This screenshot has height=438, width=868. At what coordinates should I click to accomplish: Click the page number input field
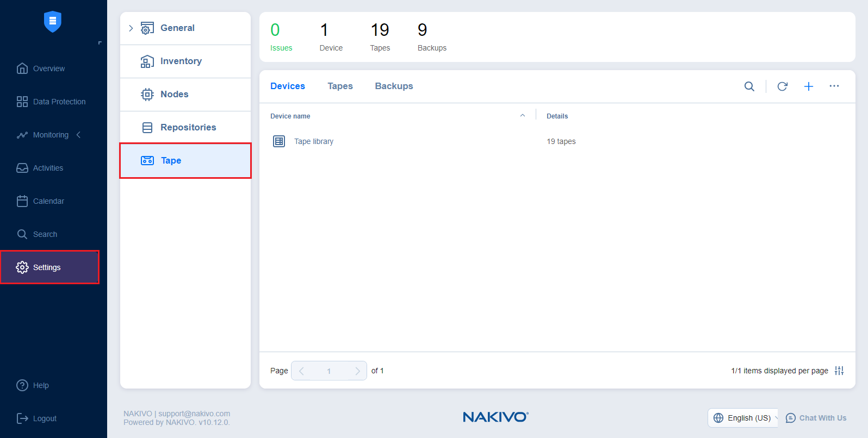coord(328,371)
